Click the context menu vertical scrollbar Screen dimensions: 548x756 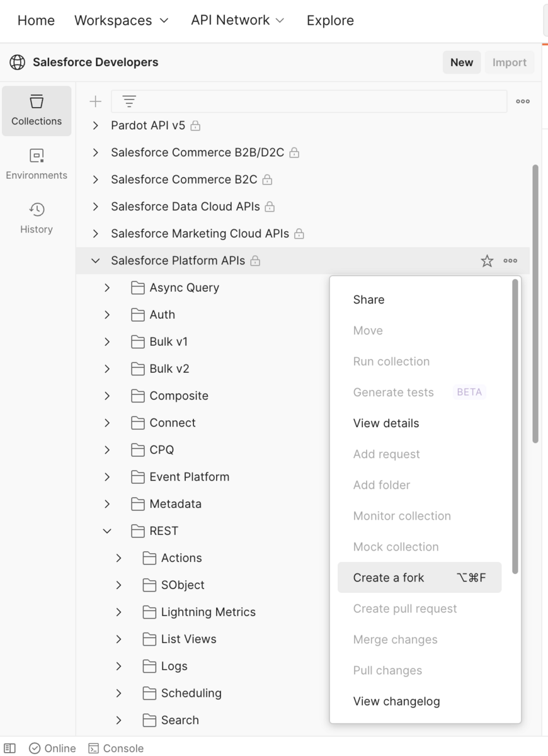(515, 428)
